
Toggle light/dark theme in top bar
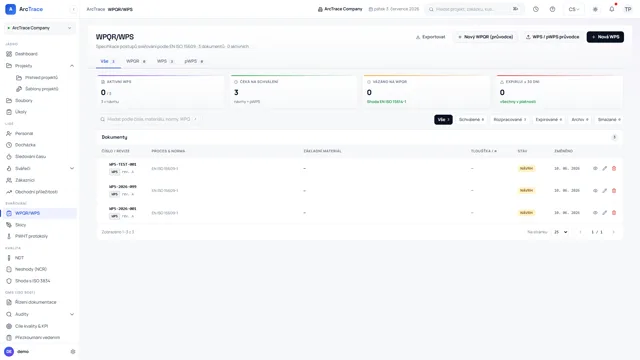pyautogui.click(x=595, y=9)
